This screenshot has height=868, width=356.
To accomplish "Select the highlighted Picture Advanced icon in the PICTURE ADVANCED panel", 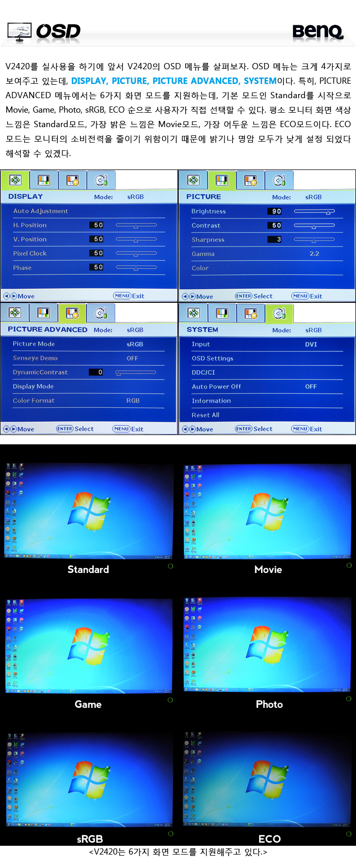I will (x=72, y=313).
